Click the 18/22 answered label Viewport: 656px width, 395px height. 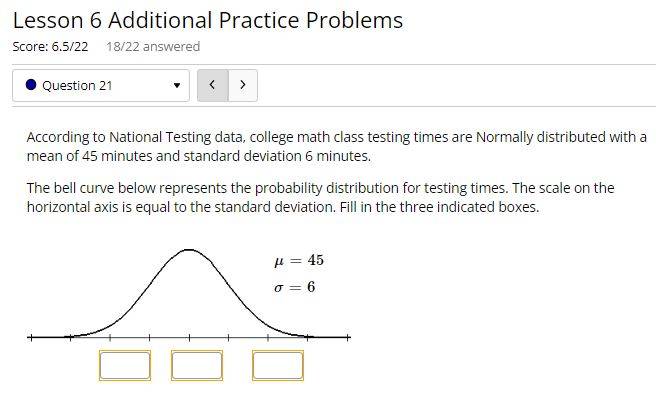tap(153, 46)
